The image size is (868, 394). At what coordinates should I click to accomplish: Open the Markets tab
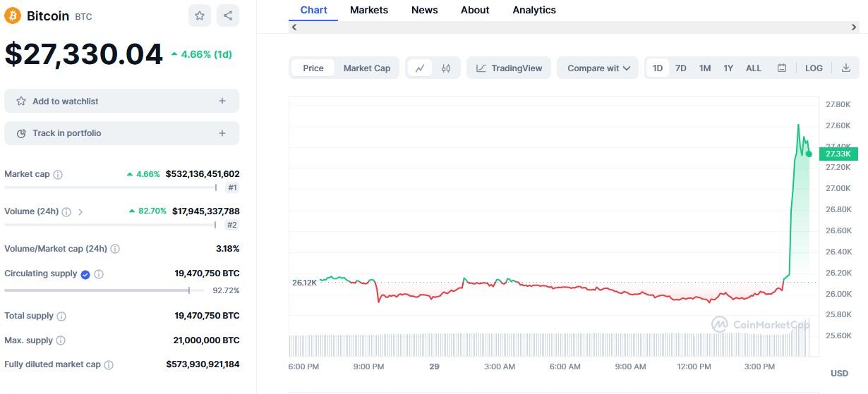pyautogui.click(x=369, y=10)
